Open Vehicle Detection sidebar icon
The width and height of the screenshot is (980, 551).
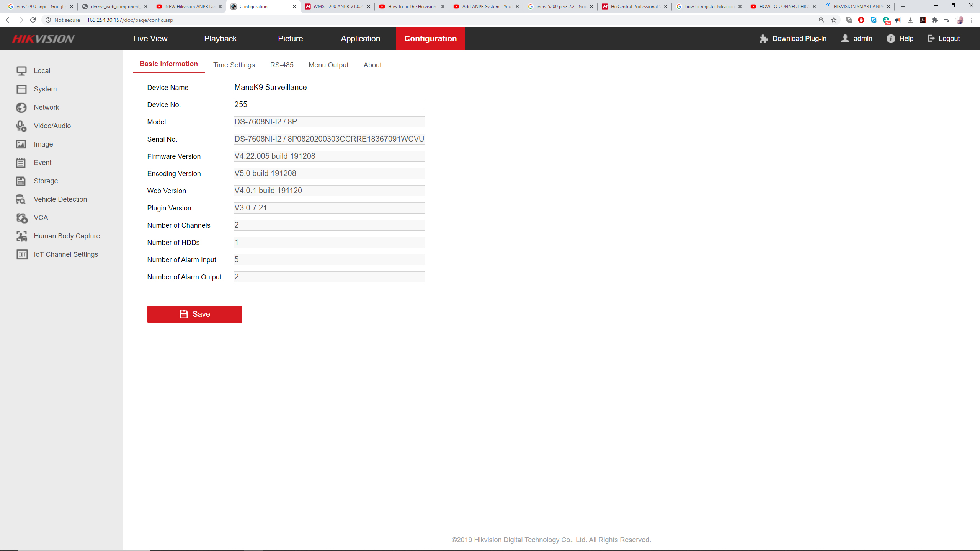[21, 199]
